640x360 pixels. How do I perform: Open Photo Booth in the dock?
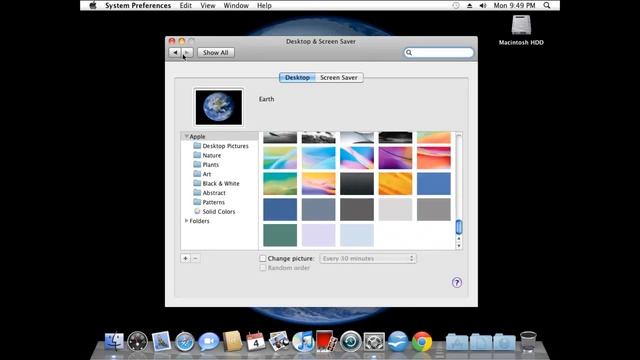[x=327, y=341]
